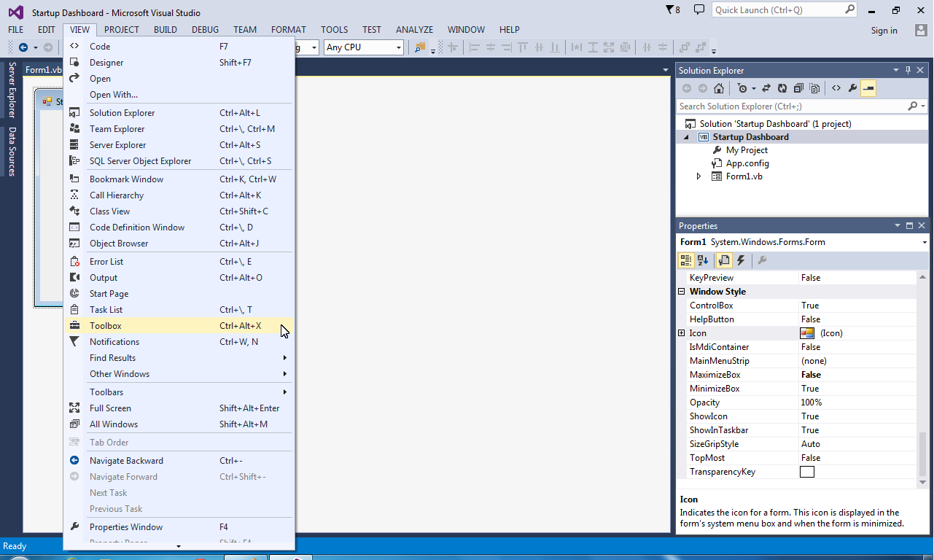Toggle auto hide pin on Solution Explorer
The height and width of the screenshot is (560, 934).
(x=908, y=71)
